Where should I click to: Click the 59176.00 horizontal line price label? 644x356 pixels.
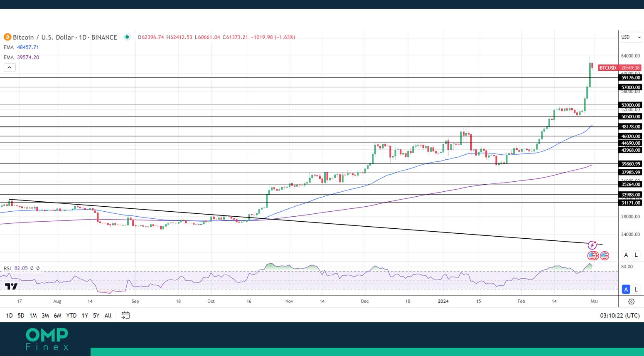click(631, 78)
